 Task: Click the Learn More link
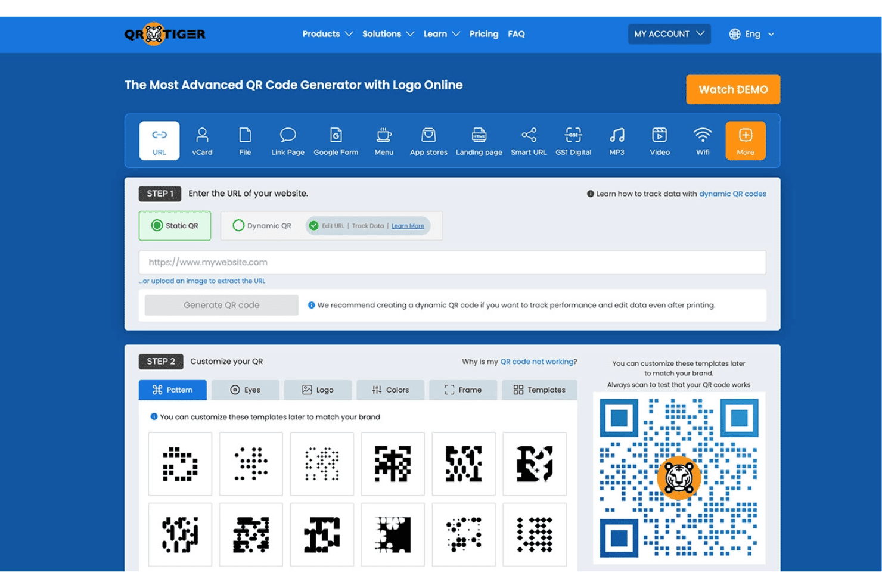click(408, 226)
